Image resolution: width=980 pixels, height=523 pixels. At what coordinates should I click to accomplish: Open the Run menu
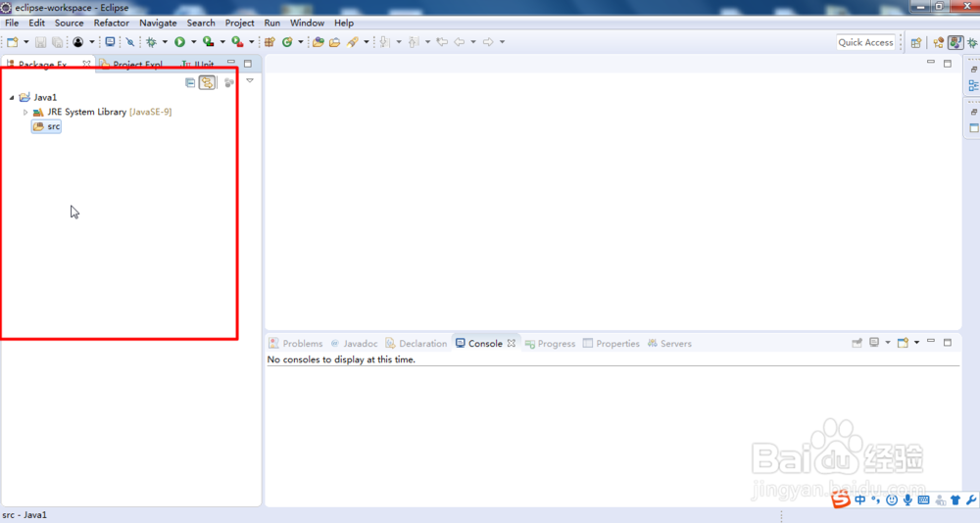click(x=271, y=23)
